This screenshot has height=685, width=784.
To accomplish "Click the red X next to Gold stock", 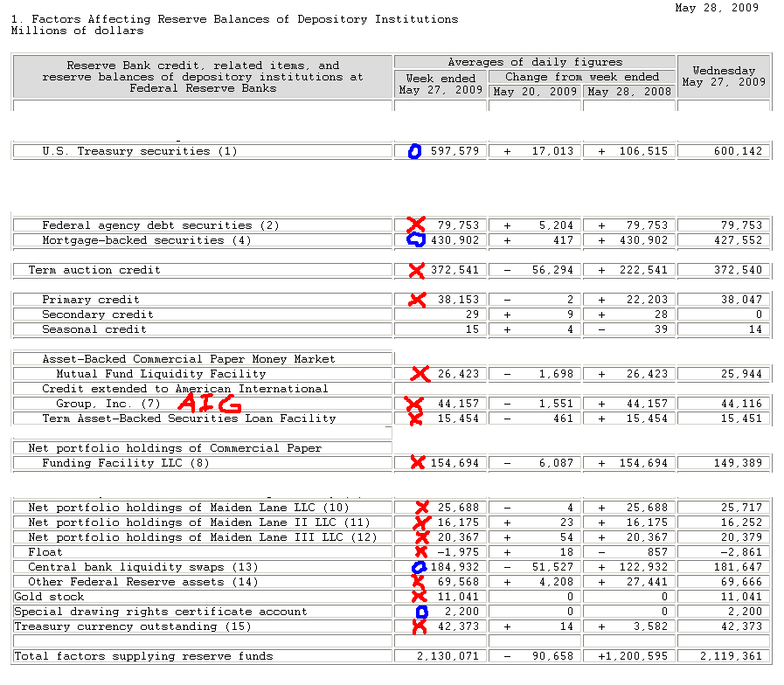I will pyautogui.click(x=418, y=596).
